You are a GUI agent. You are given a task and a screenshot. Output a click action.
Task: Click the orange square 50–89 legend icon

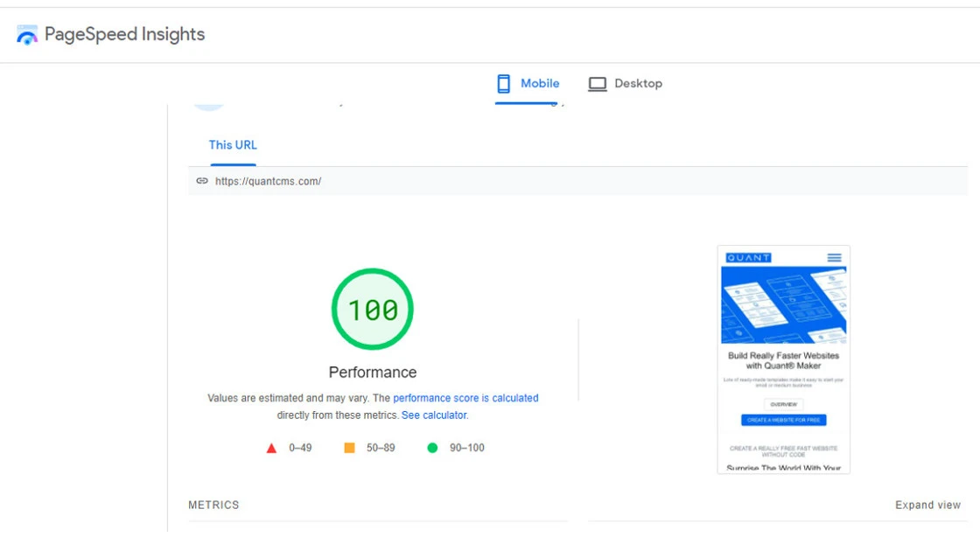tap(349, 448)
